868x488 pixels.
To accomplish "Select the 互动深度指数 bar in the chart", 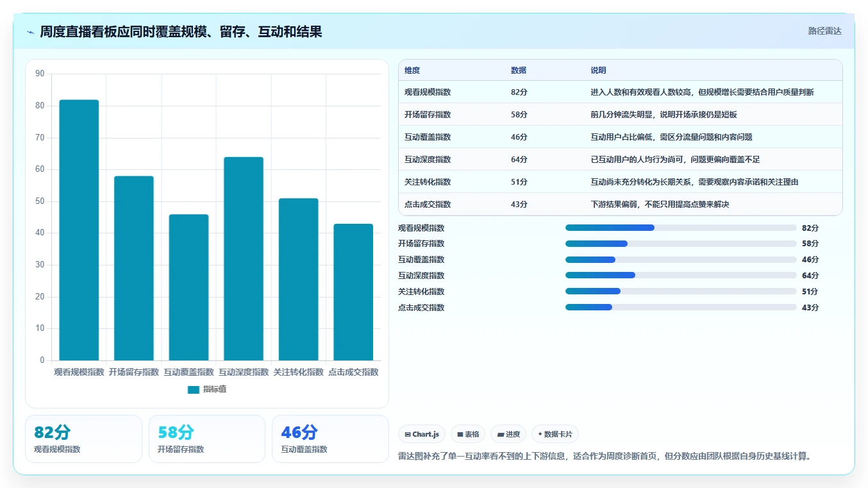I will tap(244, 258).
